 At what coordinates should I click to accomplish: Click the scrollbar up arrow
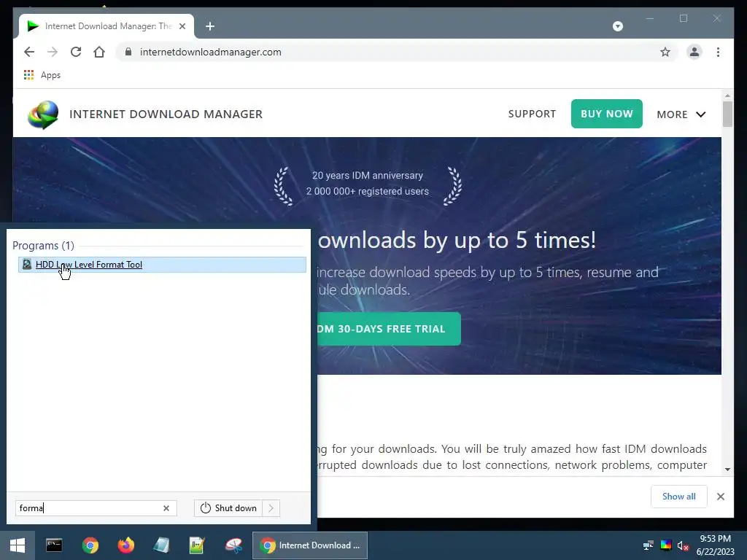pos(727,96)
